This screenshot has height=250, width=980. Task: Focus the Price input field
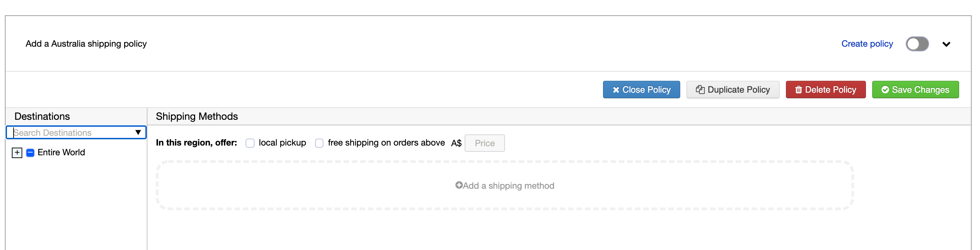click(x=485, y=143)
